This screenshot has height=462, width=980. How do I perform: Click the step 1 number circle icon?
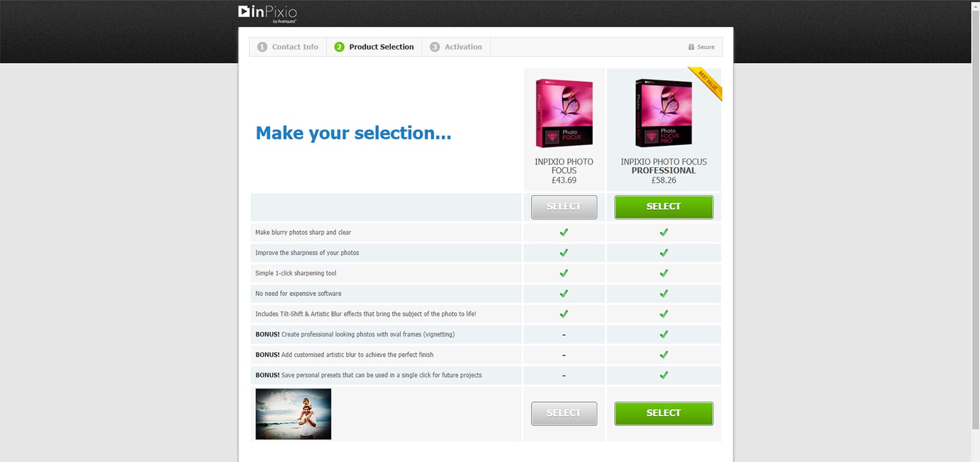click(262, 47)
